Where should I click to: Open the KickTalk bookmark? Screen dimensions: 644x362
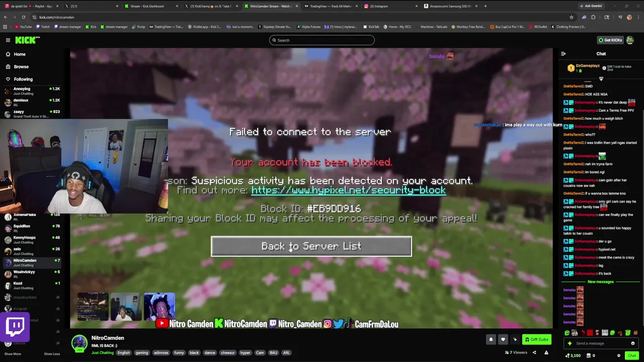click(371, 27)
